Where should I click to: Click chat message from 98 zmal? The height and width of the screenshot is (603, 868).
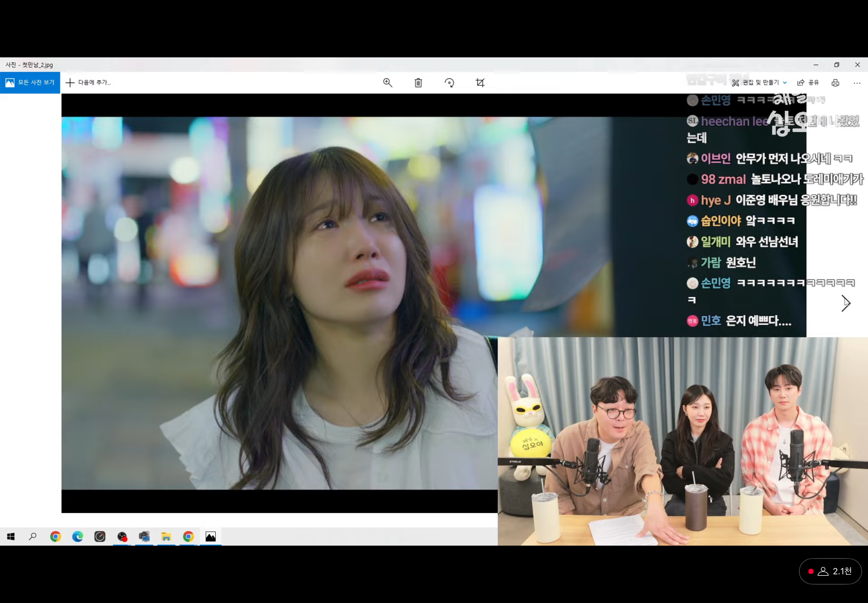(x=775, y=179)
